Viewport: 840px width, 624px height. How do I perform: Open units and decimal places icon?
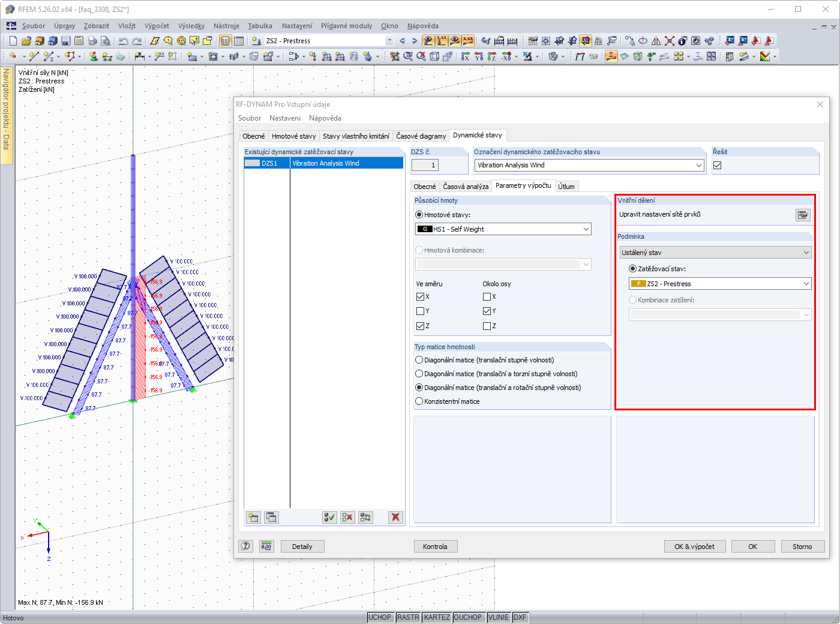click(266, 546)
